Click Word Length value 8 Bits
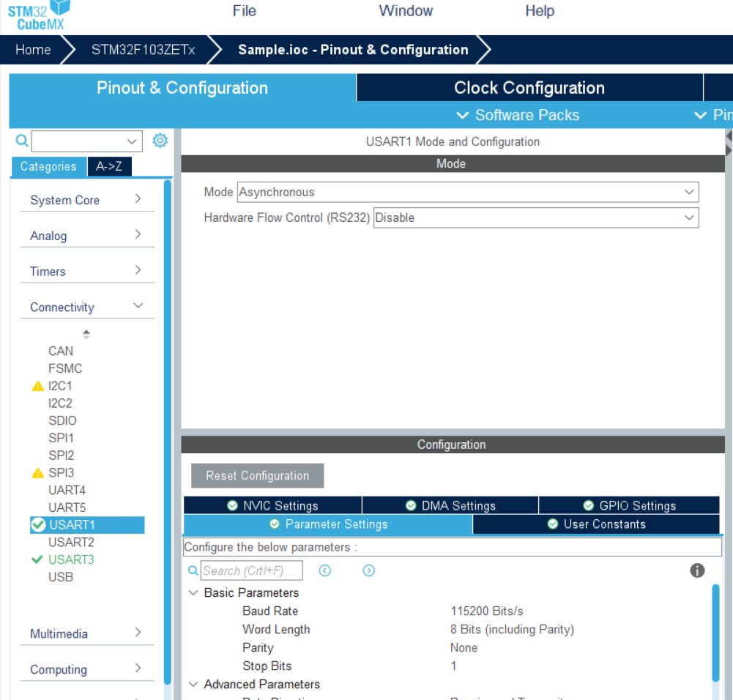The image size is (733, 700). click(x=512, y=630)
